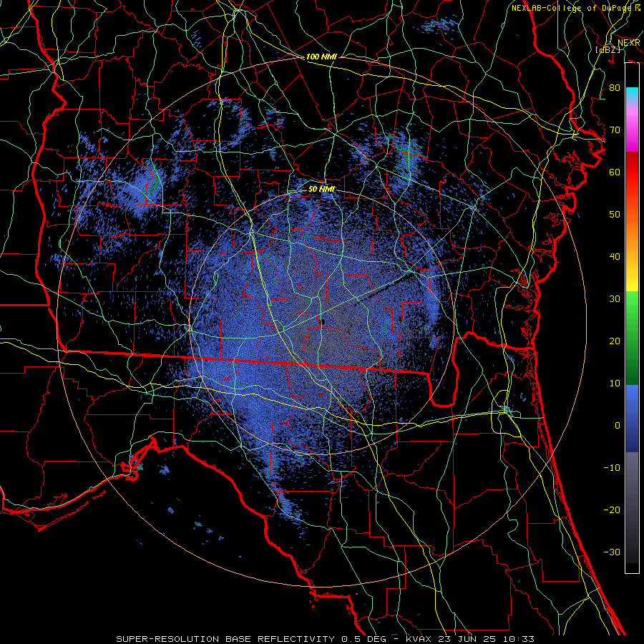Select the 20 value on dBZ scale
The image size is (644, 644).
tap(615, 341)
